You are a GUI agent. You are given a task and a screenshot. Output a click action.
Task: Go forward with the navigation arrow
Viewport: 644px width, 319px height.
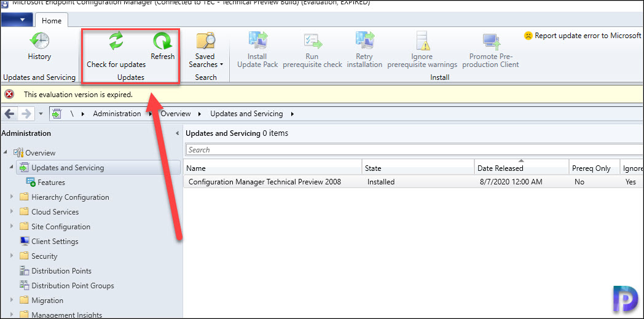click(x=26, y=114)
